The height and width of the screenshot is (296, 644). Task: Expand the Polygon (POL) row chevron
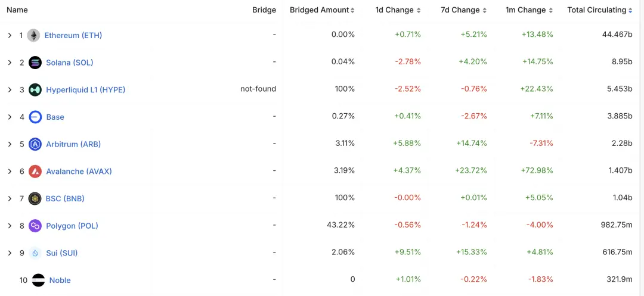[10, 226]
